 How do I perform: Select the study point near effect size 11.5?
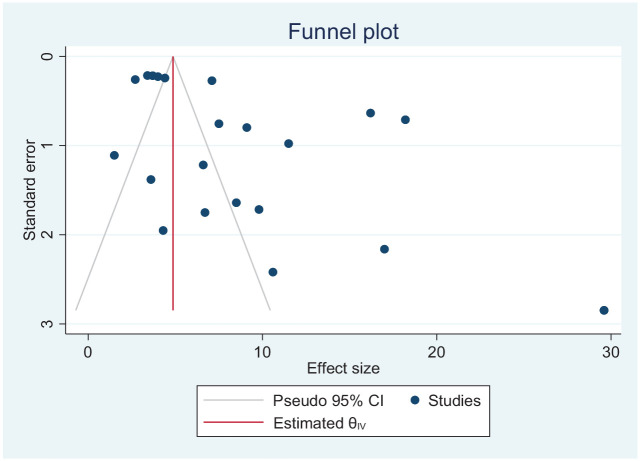(289, 143)
